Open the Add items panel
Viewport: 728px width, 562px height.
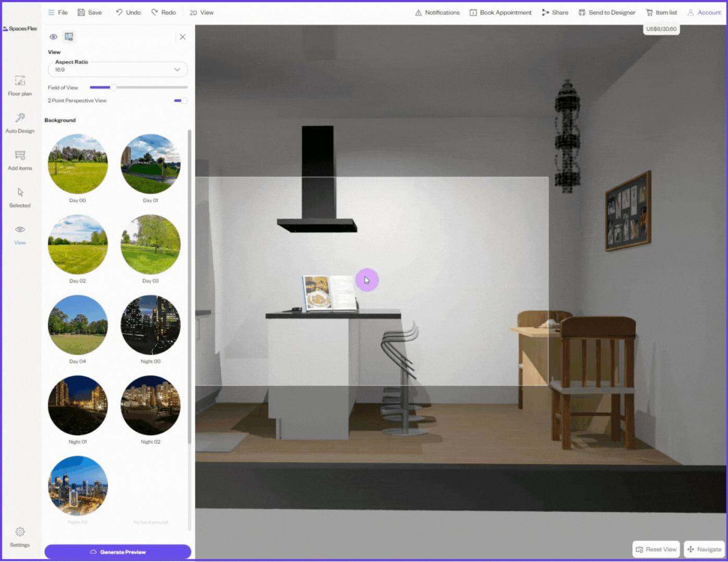pos(20,160)
